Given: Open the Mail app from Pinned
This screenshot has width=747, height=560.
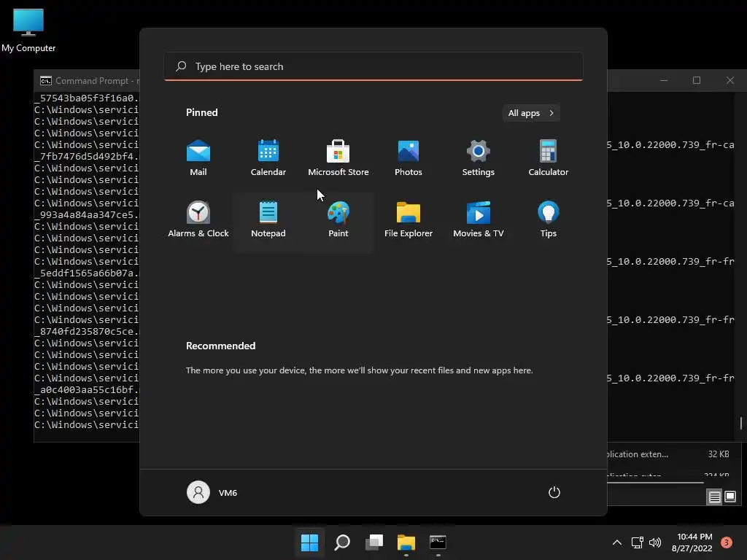Looking at the screenshot, I should 198,158.
